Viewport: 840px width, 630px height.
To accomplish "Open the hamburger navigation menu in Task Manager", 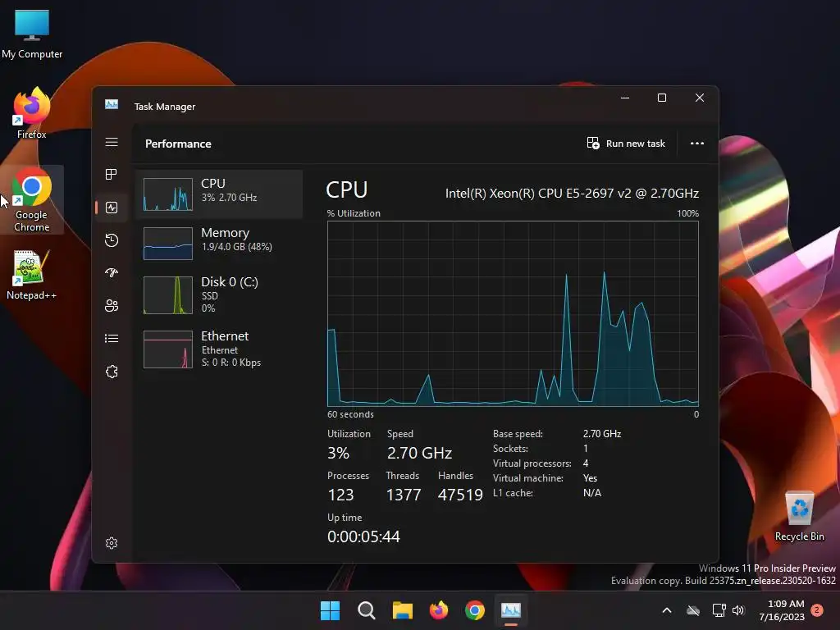I will click(x=112, y=142).
